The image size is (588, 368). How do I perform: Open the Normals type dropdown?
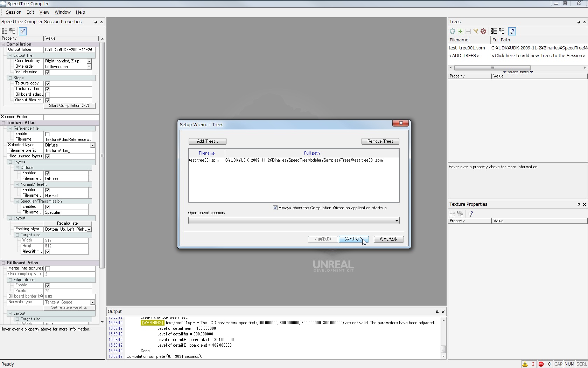coord(93,302)
